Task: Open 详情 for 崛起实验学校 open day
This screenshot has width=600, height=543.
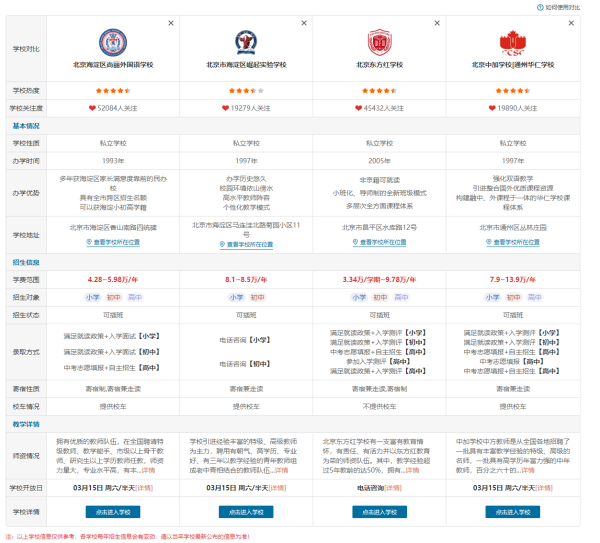Action: (x=278, y=488)
